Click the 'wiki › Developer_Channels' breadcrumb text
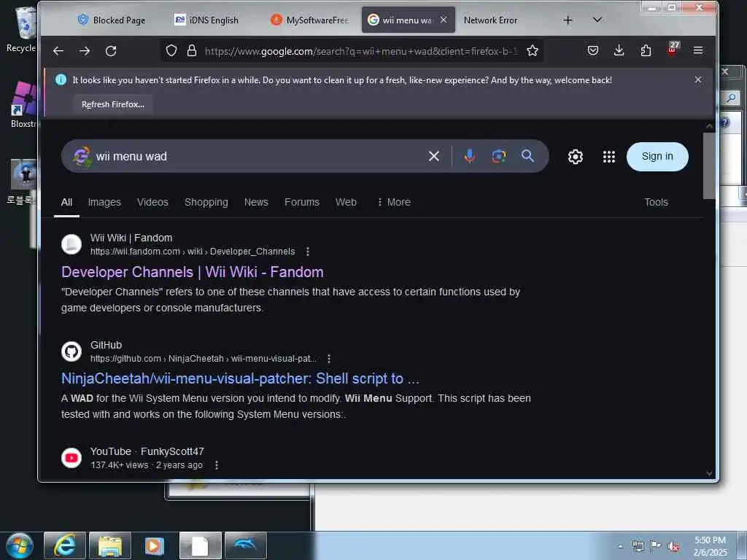Viewport: 747px width, 560px height. click(241, 252)
